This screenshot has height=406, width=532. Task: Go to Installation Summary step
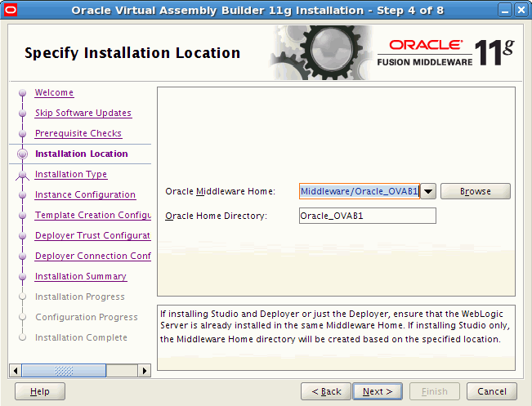coord(80,276)
